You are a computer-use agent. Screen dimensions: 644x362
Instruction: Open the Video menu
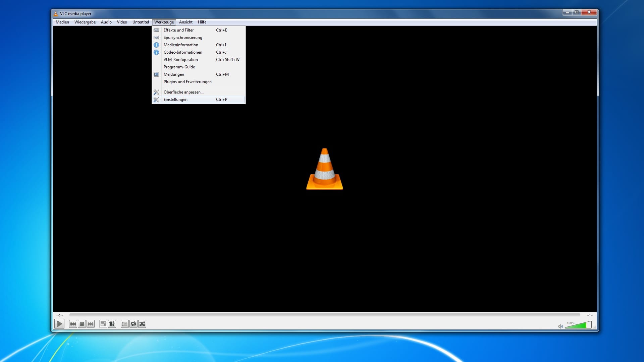pos(122,22)
